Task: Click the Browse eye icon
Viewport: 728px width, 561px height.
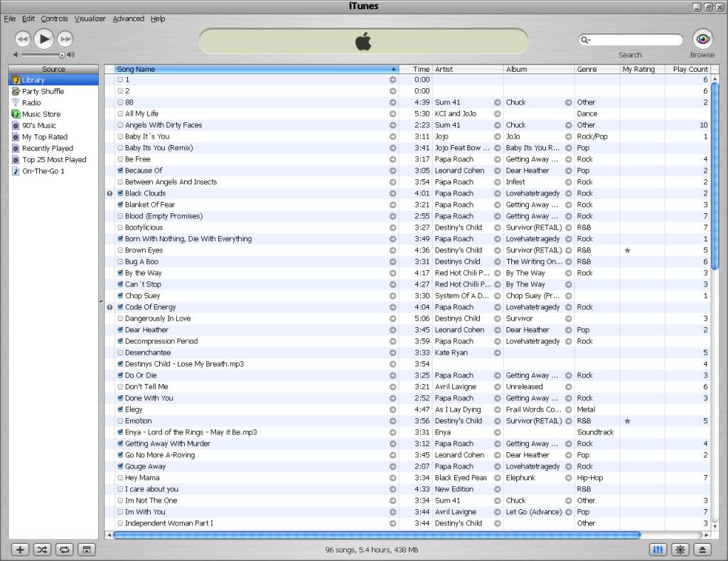Action: tap(702, 39)
